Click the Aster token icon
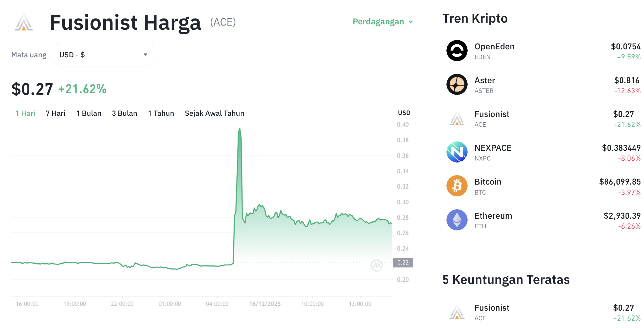The image size is (644, 328). [457, 85]
